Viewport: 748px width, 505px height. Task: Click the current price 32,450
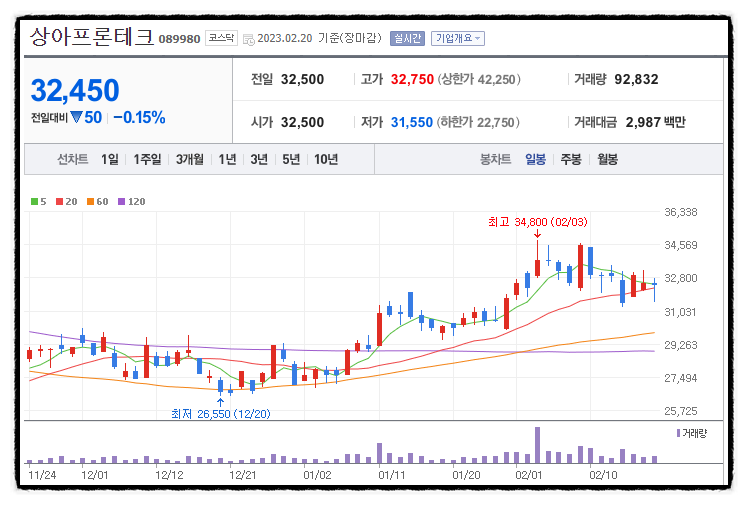coord(75,90)
